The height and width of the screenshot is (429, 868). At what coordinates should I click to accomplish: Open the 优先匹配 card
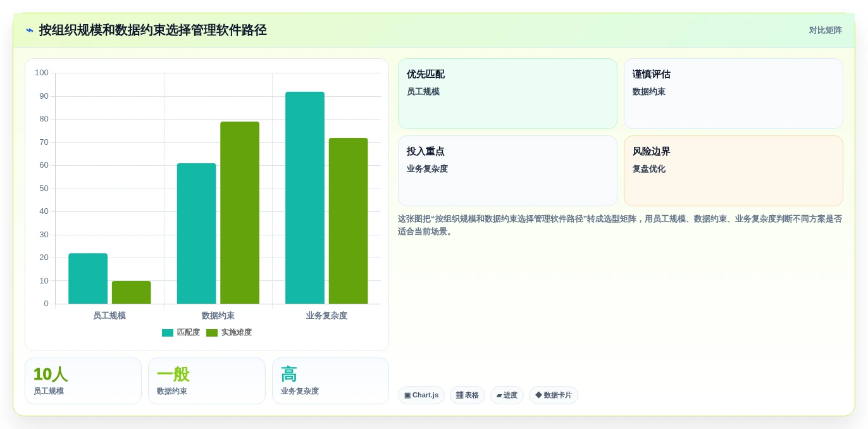click(x=507, y=94)
